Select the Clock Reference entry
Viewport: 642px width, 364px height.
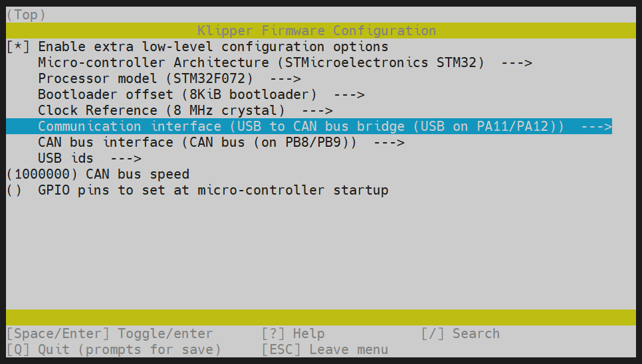[x=161, y=111]
